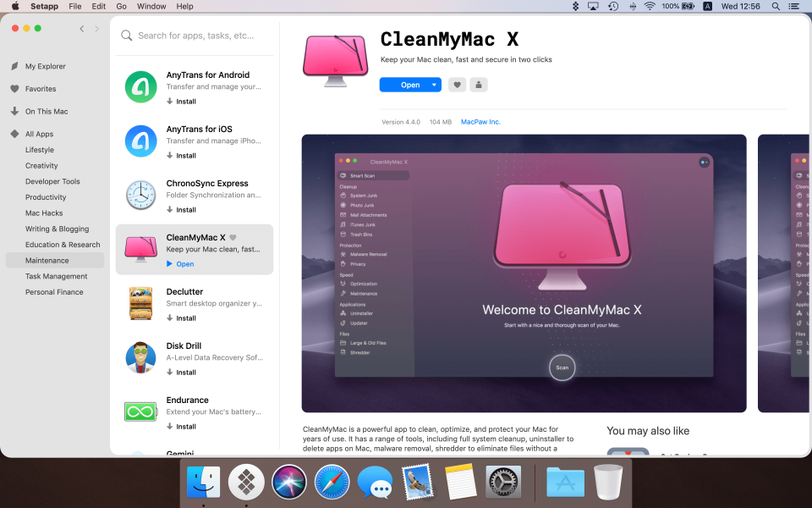Click Install under AnyTrans for iOS

point(181,155)
